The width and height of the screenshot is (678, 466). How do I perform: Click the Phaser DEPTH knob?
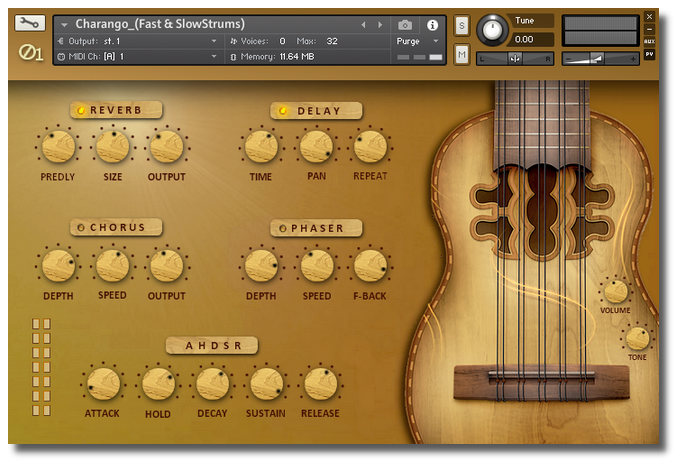click(x=261, y=265)
